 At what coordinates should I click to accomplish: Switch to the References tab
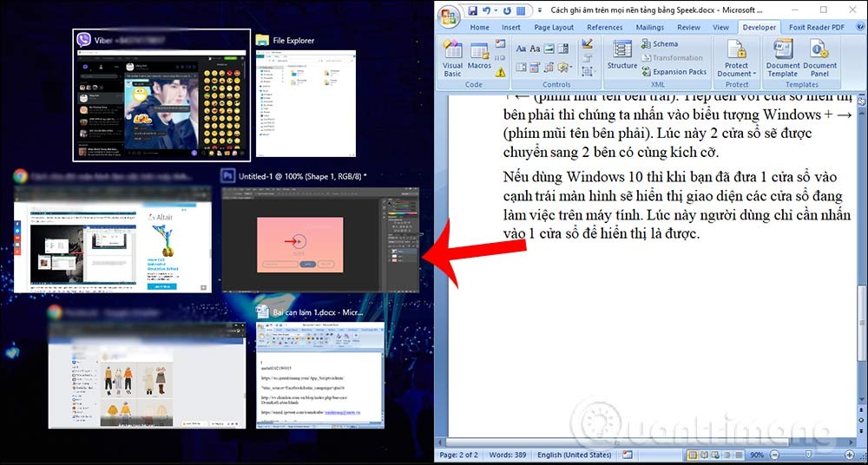604,27
